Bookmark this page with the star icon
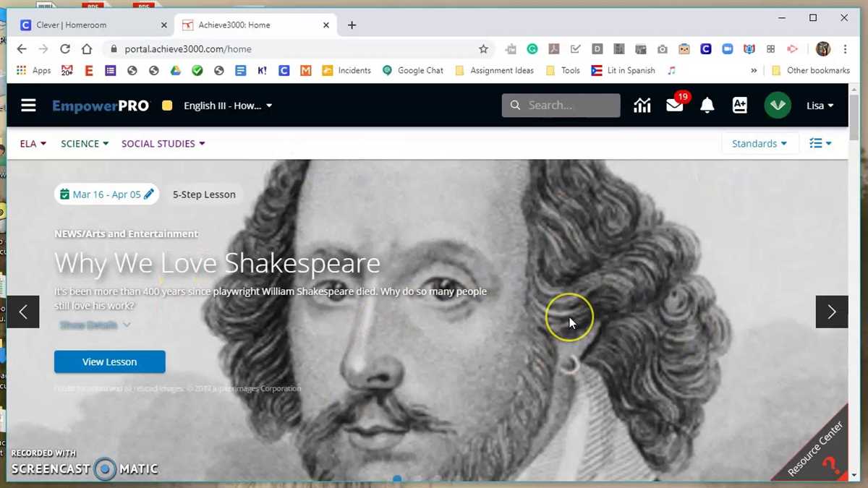This screenshot has width=868, height=488. coord(483,49)
